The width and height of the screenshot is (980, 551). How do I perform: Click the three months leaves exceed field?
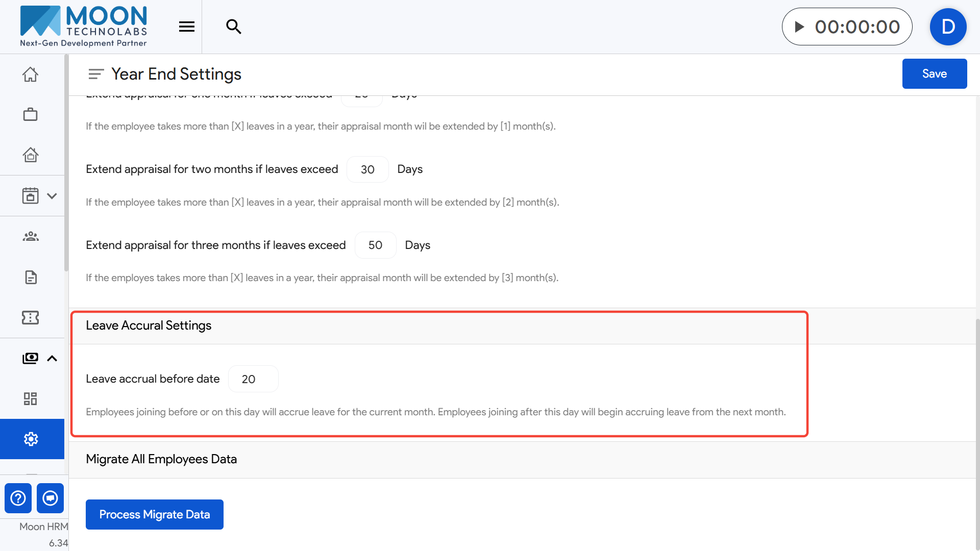(x=375, y=245)
